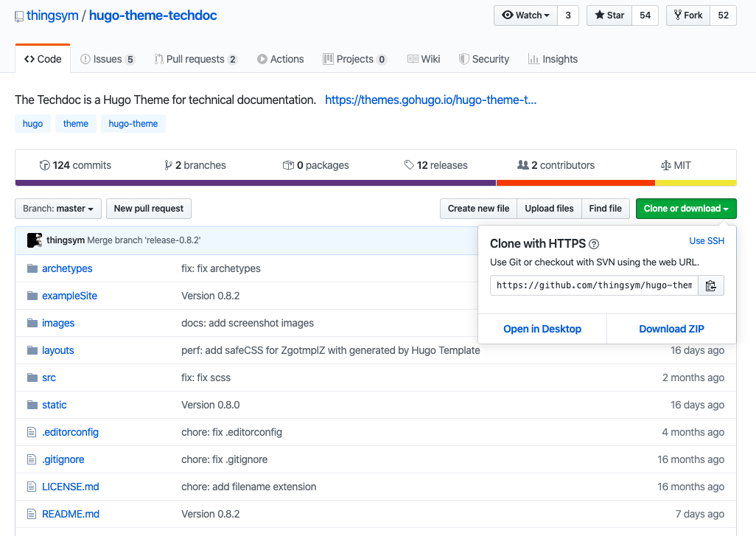Screen dimensions: 756x536
Task: Click the hugo-theme topic tag
Action: (x=133, y=124)
